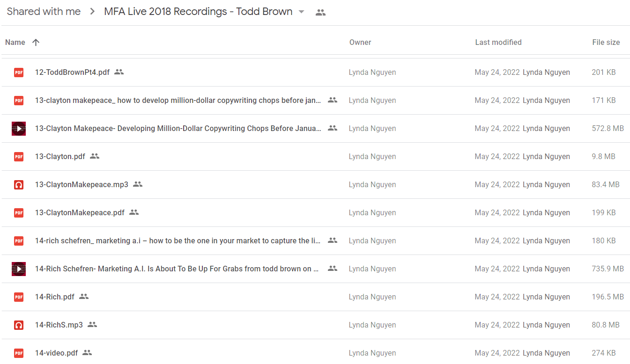Click the PDF icon next to 14-Rich.pdf
This screenshot has height=364, width=630.
click(x=19, y=297)
